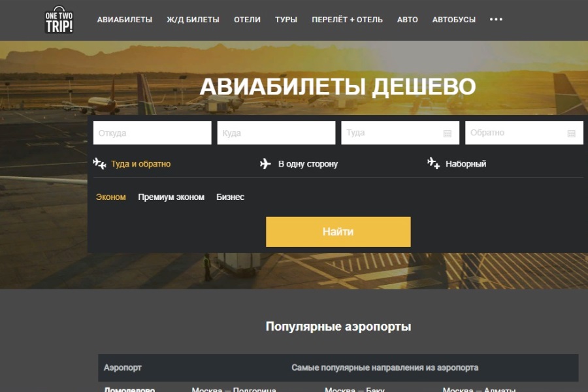Screen dimensions: 588x392
Task: Switch to Бизнес class
Action: (x=230, y=197)
